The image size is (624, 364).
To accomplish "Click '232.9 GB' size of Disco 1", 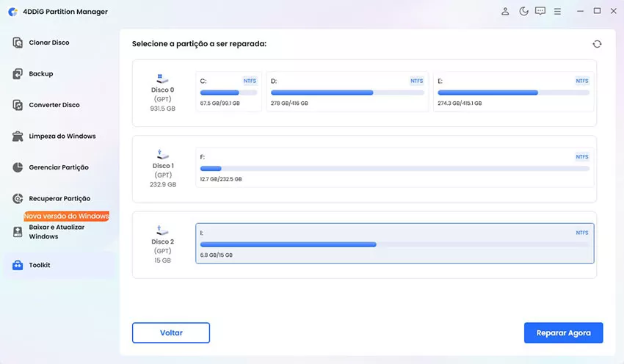I will click(163, 185).
